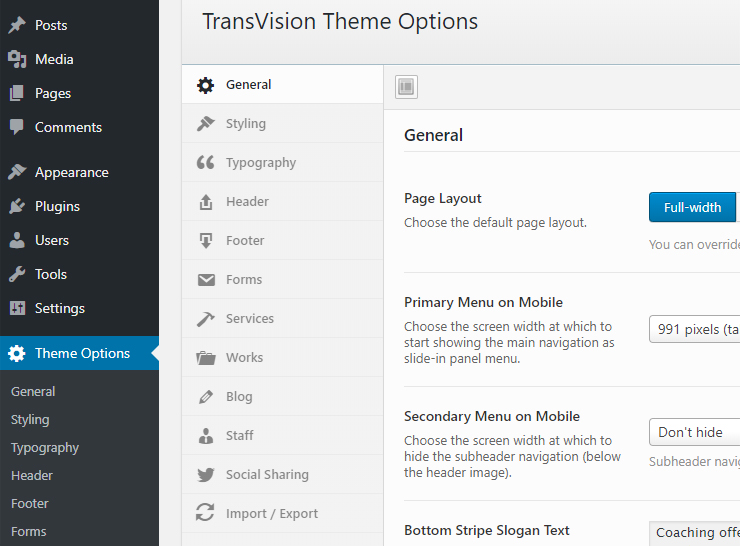The height and width of the screenshot is (546, 740).
Task: Open the Primary Menu on Mobile dropdown
Action: 694,329
